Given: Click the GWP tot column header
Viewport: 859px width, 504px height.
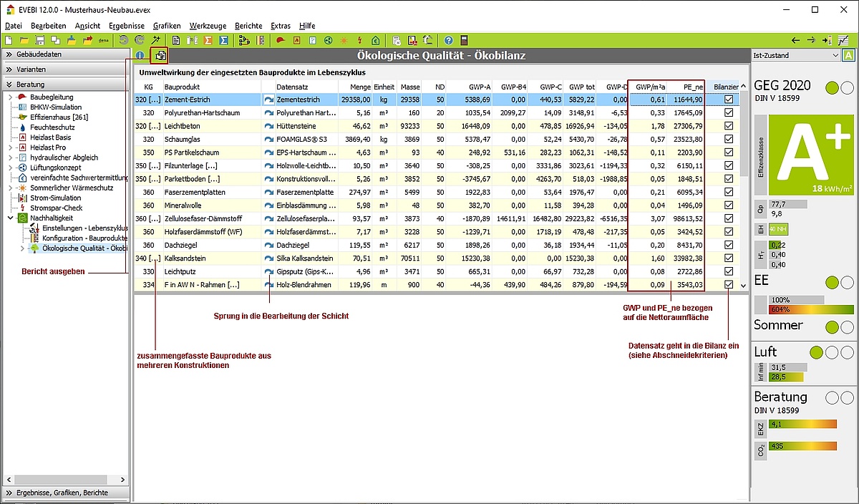Looking at the screenshot, I should (581, 87).
